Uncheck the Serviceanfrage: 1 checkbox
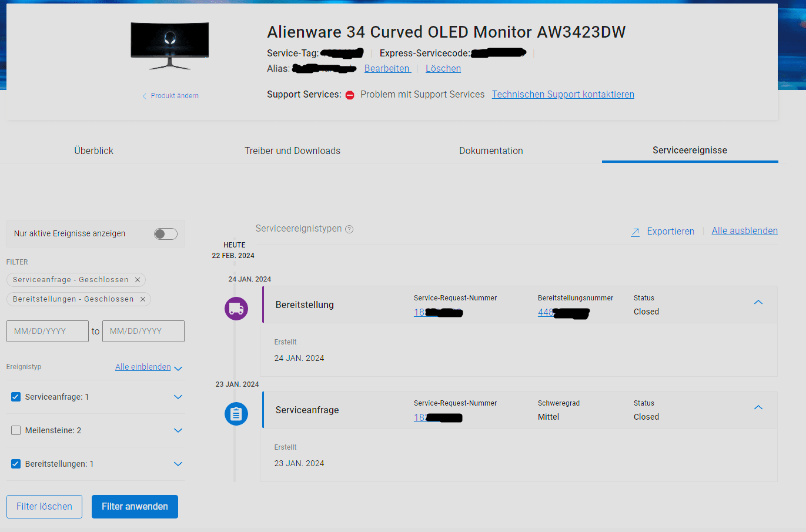The height and width of the screenshot is (532, 806). (16, 397)
